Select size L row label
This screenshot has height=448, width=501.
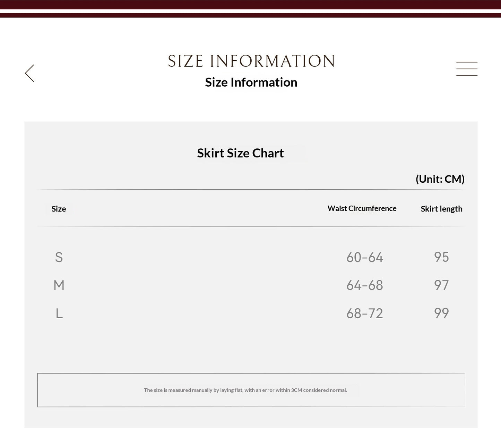click(59, 313)
